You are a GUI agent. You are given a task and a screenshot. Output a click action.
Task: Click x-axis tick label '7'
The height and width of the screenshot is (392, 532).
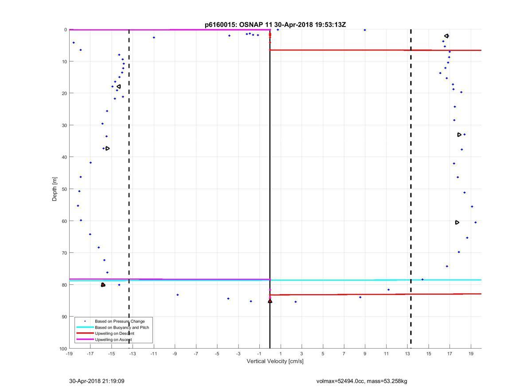[x=344, y=354]
